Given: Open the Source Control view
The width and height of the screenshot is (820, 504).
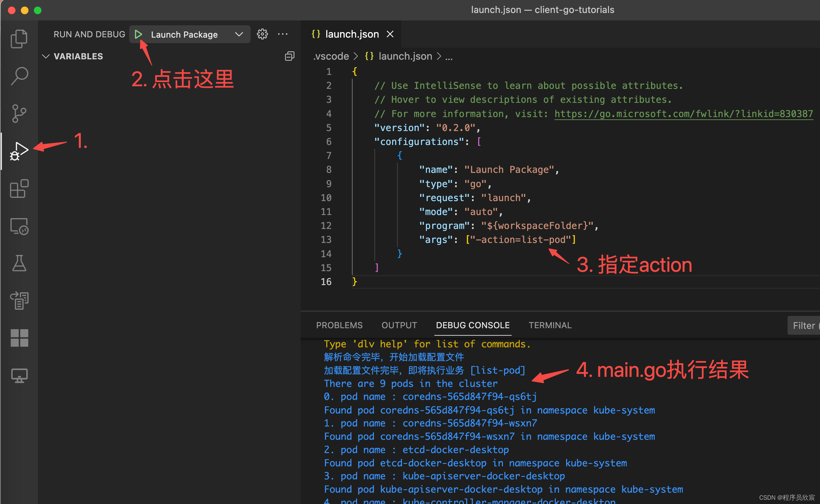Looking at the screenshot, I should tap(19, 113).
